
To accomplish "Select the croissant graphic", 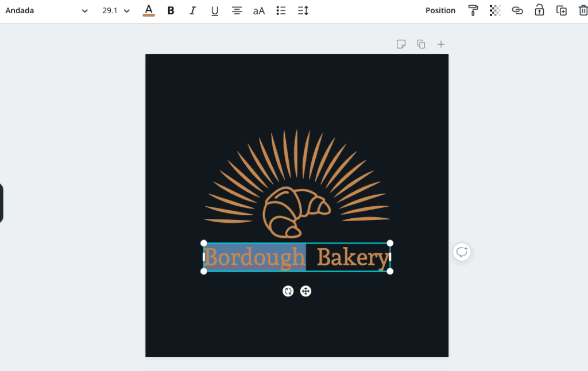I will coord(296,212).
